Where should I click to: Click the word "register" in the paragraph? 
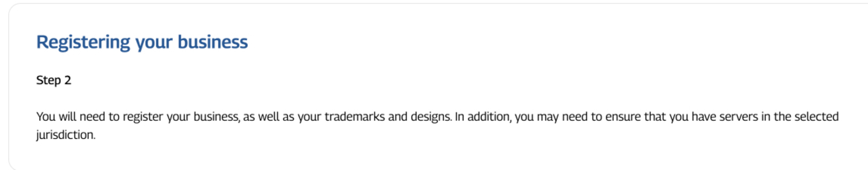coord(143,117)
